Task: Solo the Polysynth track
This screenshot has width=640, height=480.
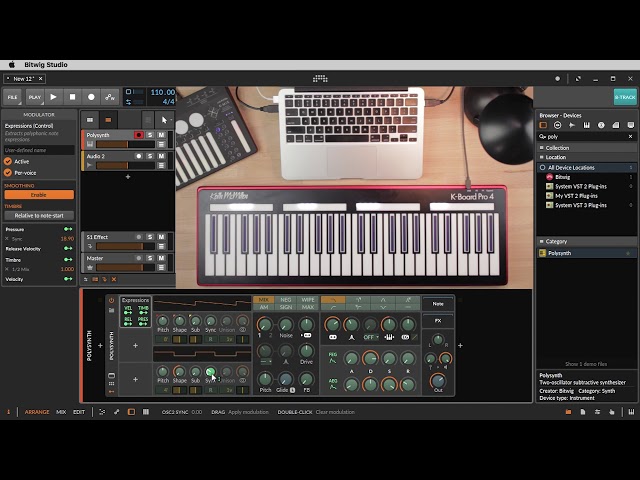Action: [x=150, y=135]
